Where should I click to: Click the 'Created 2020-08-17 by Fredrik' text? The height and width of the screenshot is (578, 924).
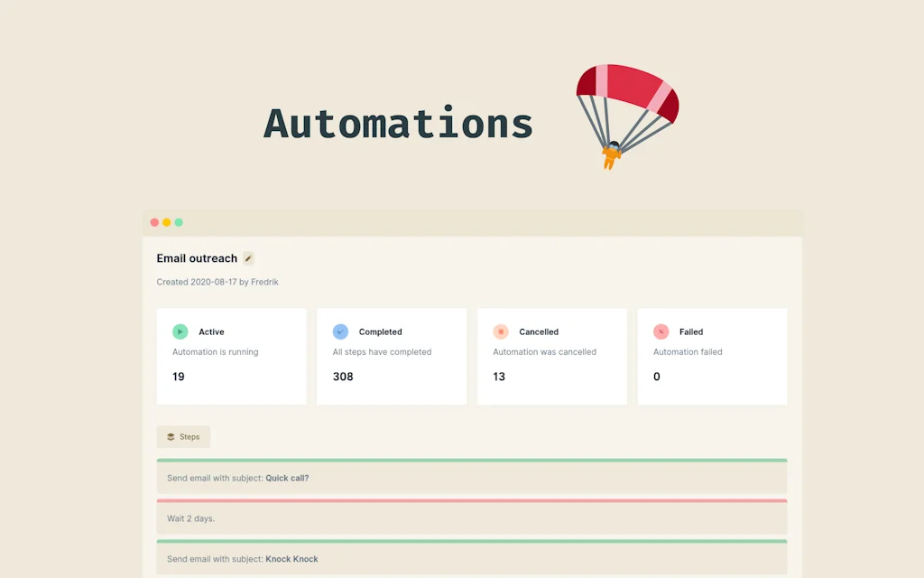tap(217, 282)
